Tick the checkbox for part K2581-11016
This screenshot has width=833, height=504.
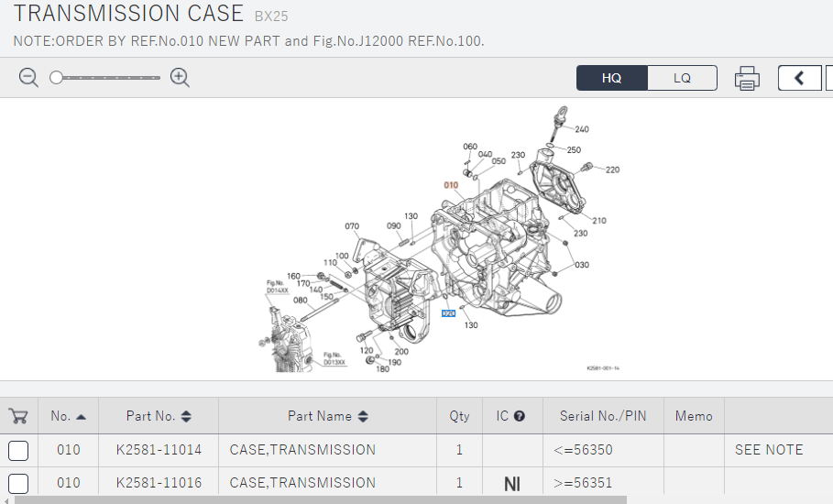pyautogui.click(x=18, y=483)
